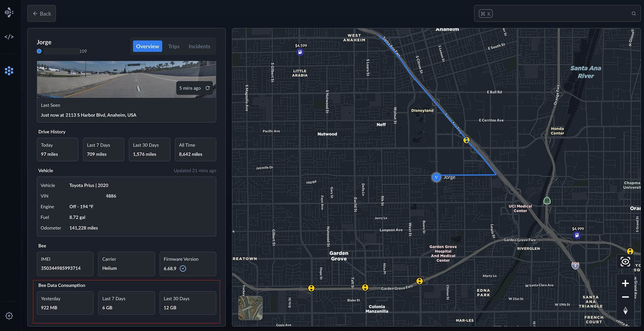Click the $4.599 gas station marker
This screenshot has width=644, height=331.
coord(300,52)
